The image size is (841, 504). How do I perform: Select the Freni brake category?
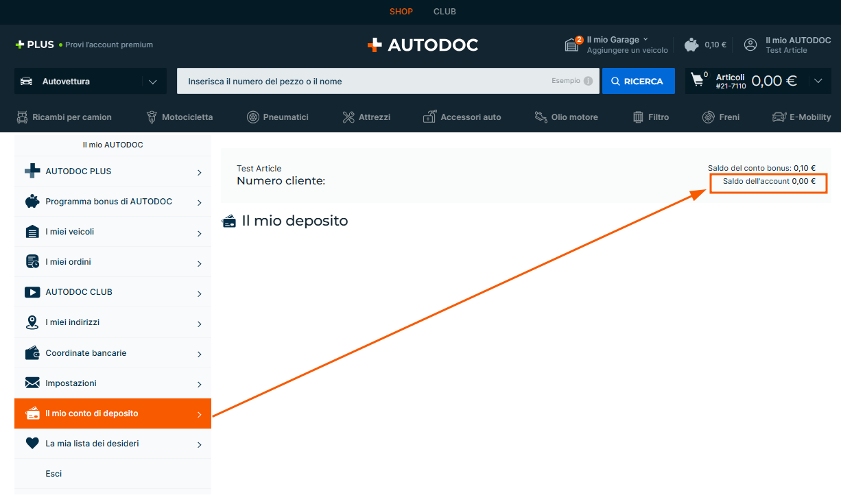(721, 117)
